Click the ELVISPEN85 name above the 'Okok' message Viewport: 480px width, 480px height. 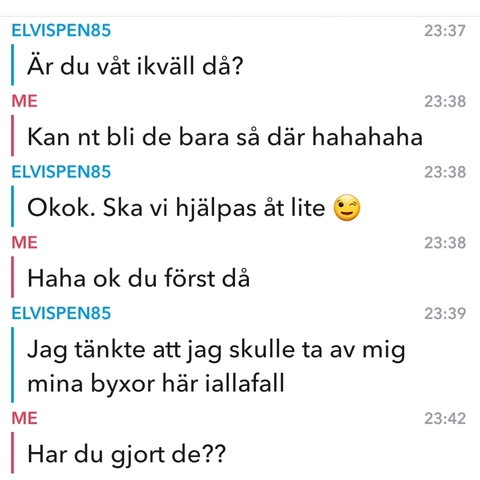[61, 172]
